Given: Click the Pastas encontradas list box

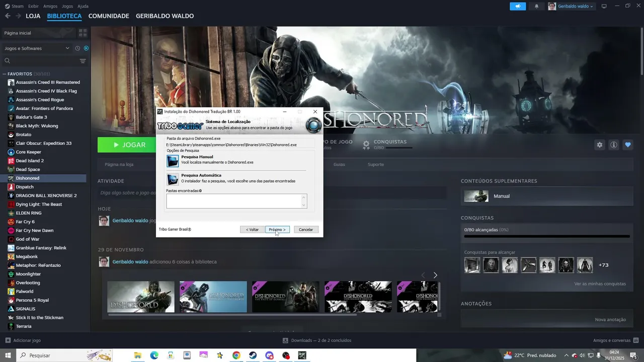Looking at the screenshot, I should (236, 201).
